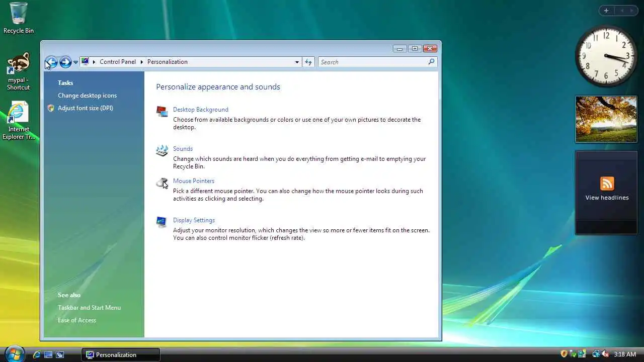Click the Refresh button beside address bar
The width and height of the screenshot is (644, 362).
point(308,62)
